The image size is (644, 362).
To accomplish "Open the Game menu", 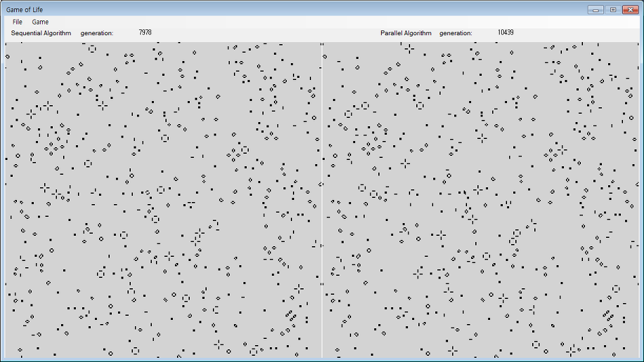I will pyautogui.click(x=40, y=22).
